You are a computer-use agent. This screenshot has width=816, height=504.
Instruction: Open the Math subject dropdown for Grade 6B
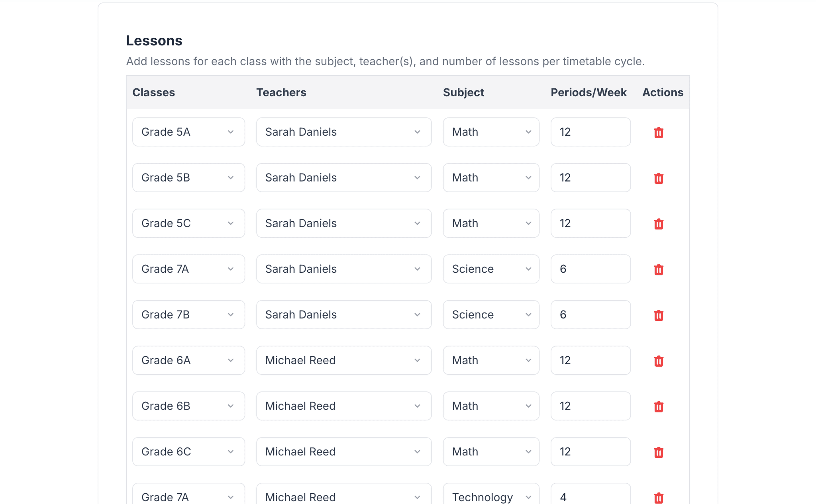[x=490, y=406]
